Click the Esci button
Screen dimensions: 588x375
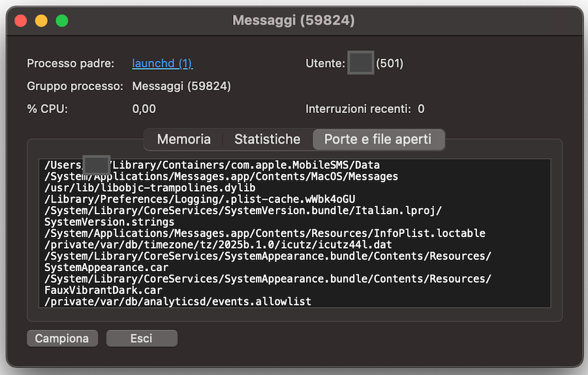coord(142,338)
